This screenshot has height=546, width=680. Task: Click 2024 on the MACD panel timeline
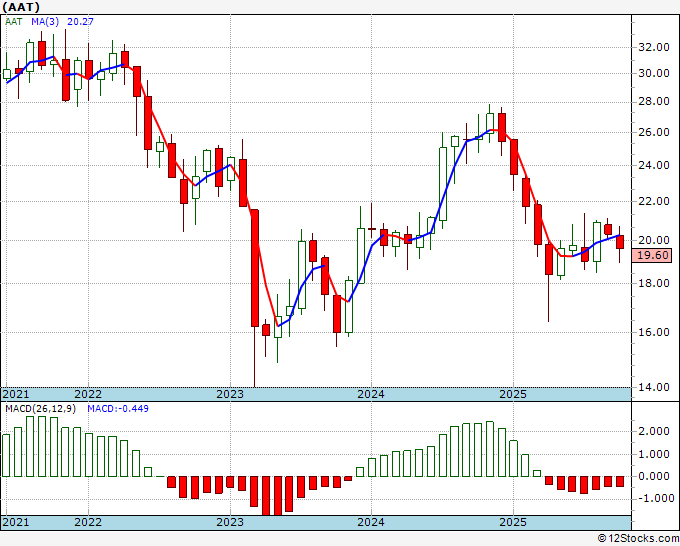(371, 522)
